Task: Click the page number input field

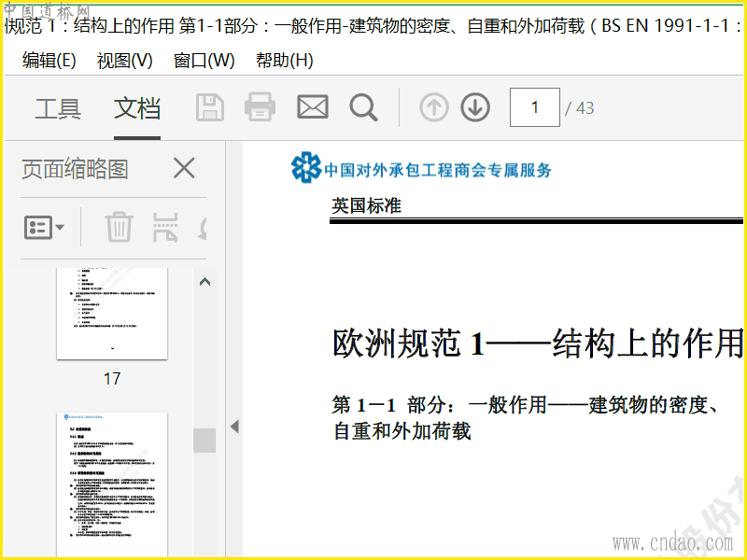Action: pyautogui.click(x=534, y=107)
